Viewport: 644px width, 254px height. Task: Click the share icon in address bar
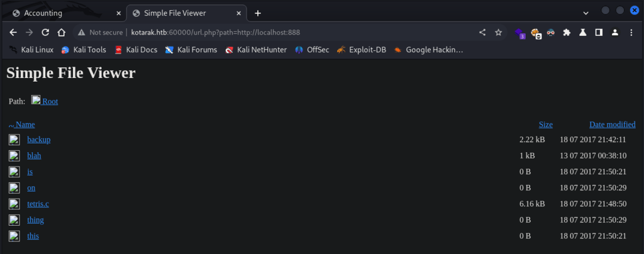(x=482, y=32)
